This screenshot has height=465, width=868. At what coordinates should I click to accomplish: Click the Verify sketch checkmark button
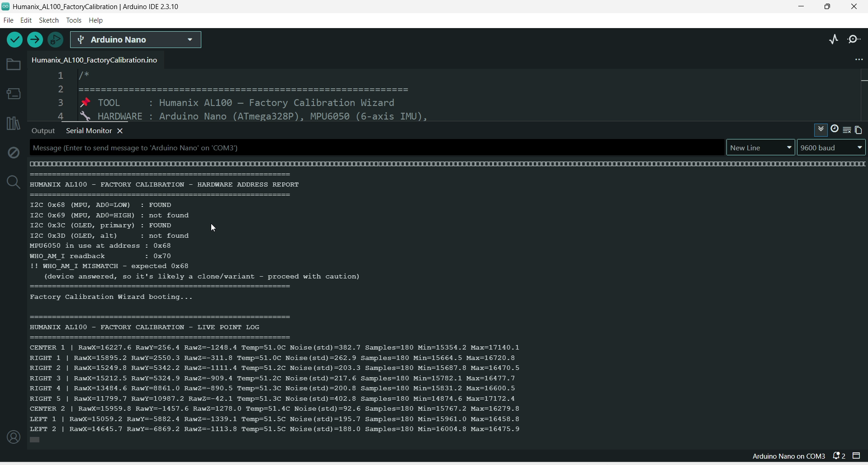(x=14, y=40)
